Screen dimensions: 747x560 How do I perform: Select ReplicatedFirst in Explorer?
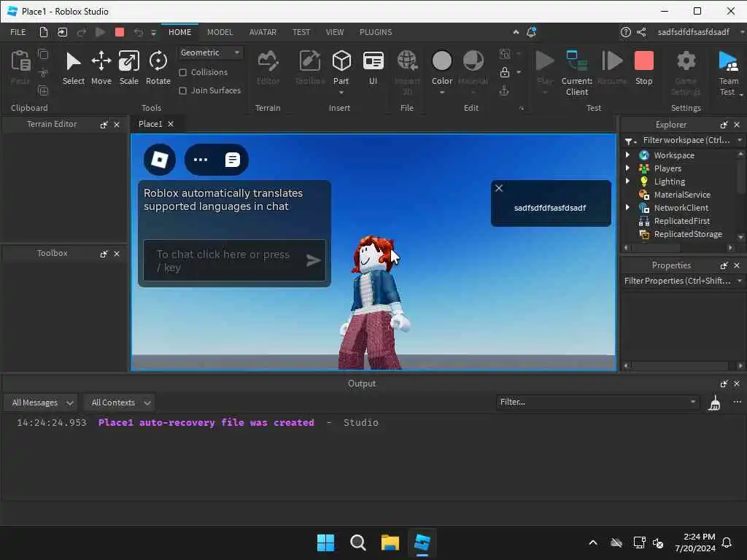click(x=682, y=221)
